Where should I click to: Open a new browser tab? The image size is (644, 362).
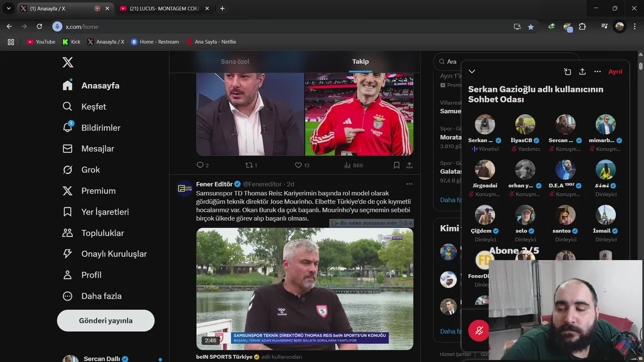222,9
